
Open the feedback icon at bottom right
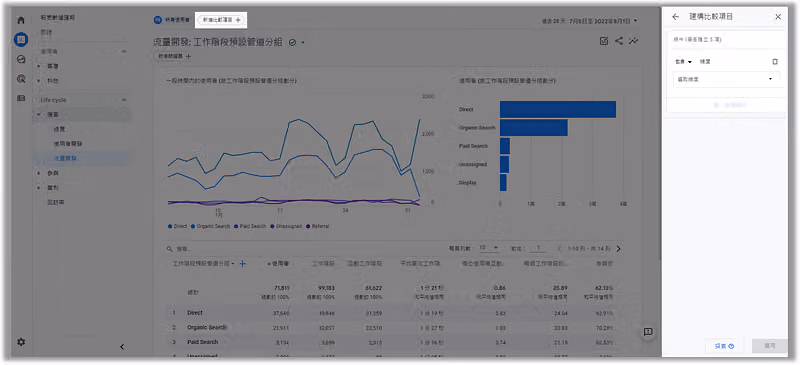648,332
